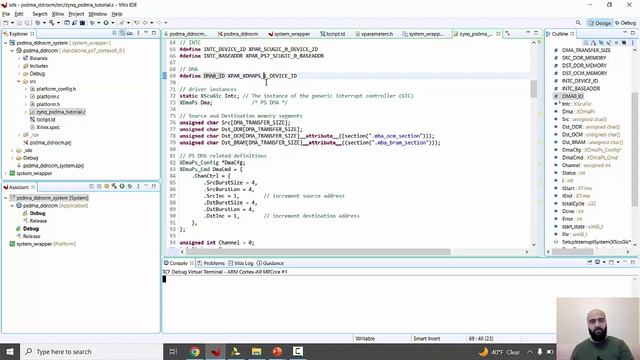Screen dimensions: 640x360
Task: Open the Run button dropdown arrow
Action: click(112, 23)
